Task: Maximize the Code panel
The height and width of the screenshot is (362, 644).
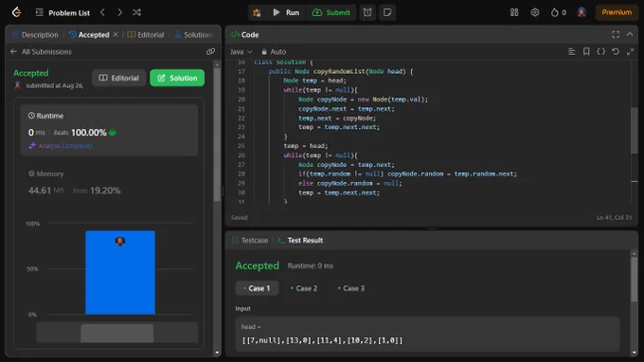Action: point(616,34)
